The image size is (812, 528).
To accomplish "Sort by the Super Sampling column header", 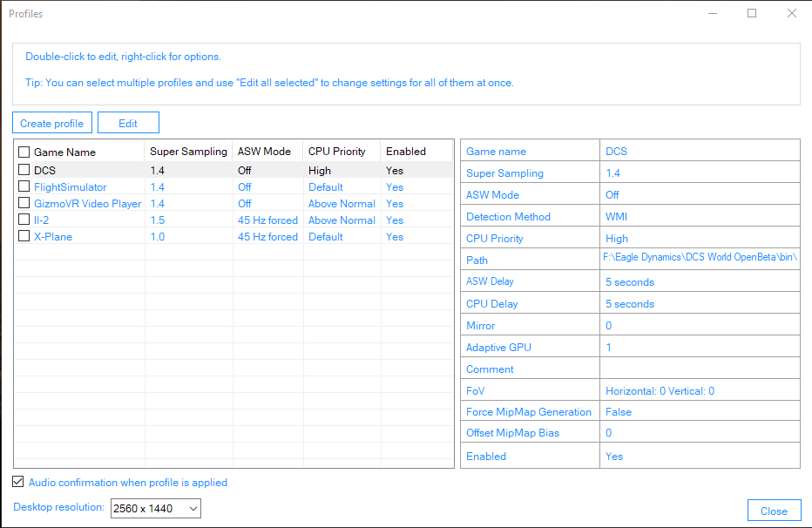I will point(188,151).
